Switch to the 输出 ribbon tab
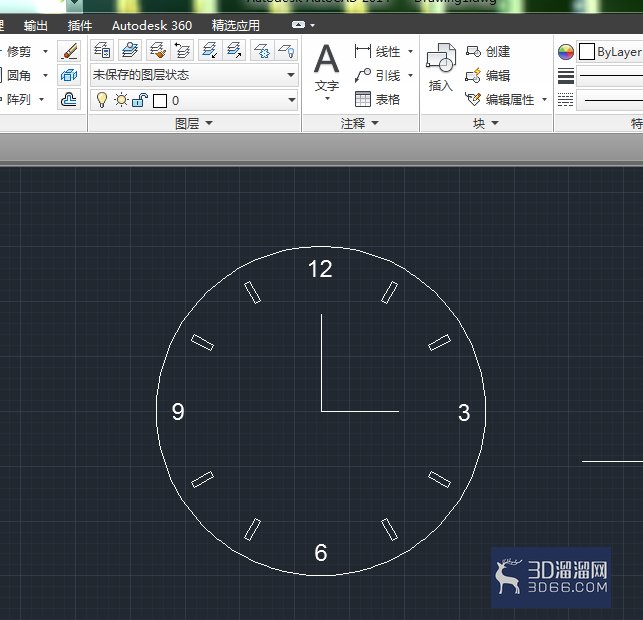The width and height of the screenshot is (643, 620). point(36,25)
